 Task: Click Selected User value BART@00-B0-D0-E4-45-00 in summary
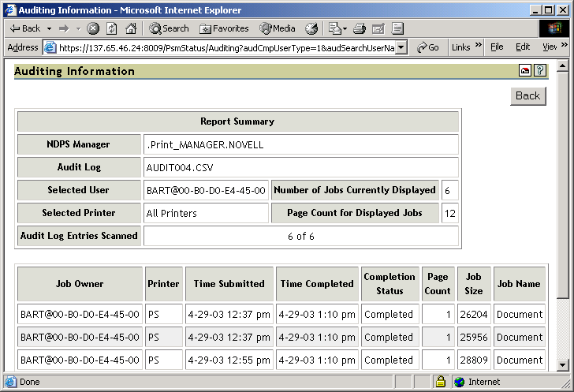206,191
